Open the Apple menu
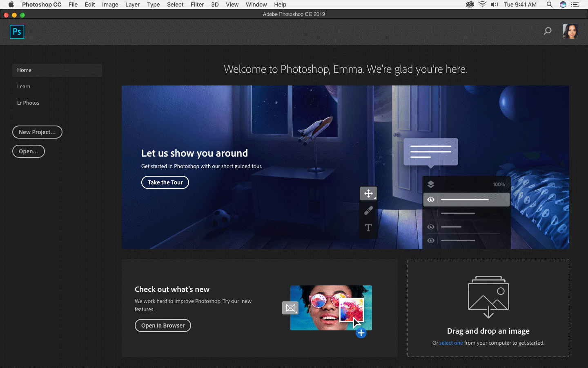Screen dimensions: 588x368 point(11,4)
